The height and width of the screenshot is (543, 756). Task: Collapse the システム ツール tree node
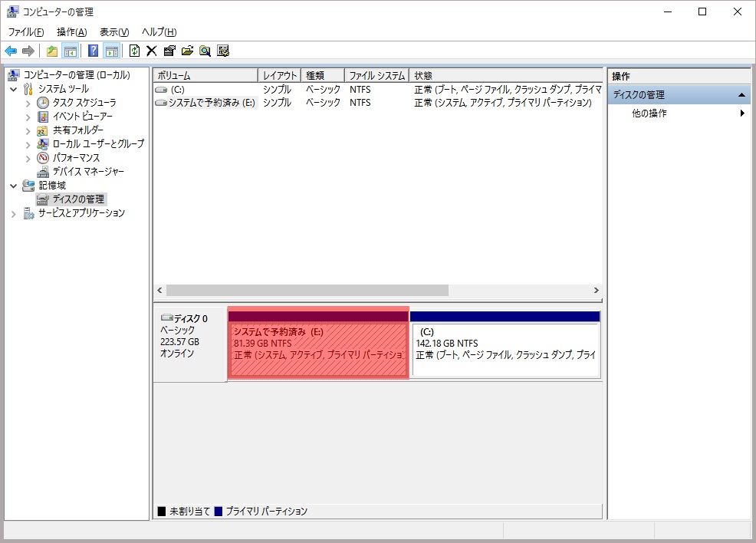click(14, 89)
